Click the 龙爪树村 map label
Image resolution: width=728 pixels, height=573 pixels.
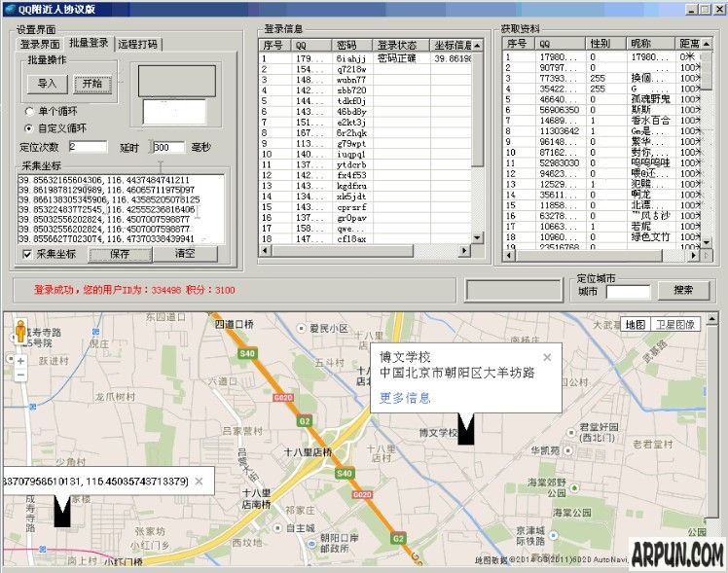(115, 397)
